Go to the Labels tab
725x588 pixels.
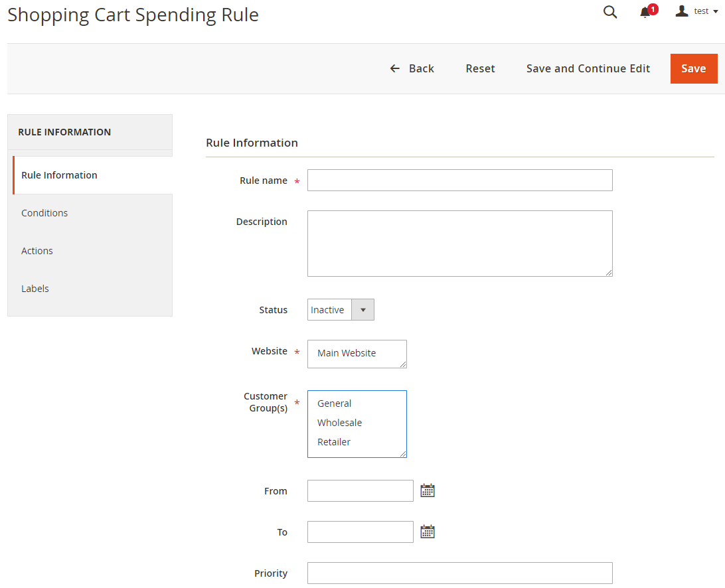coord(35,289)
